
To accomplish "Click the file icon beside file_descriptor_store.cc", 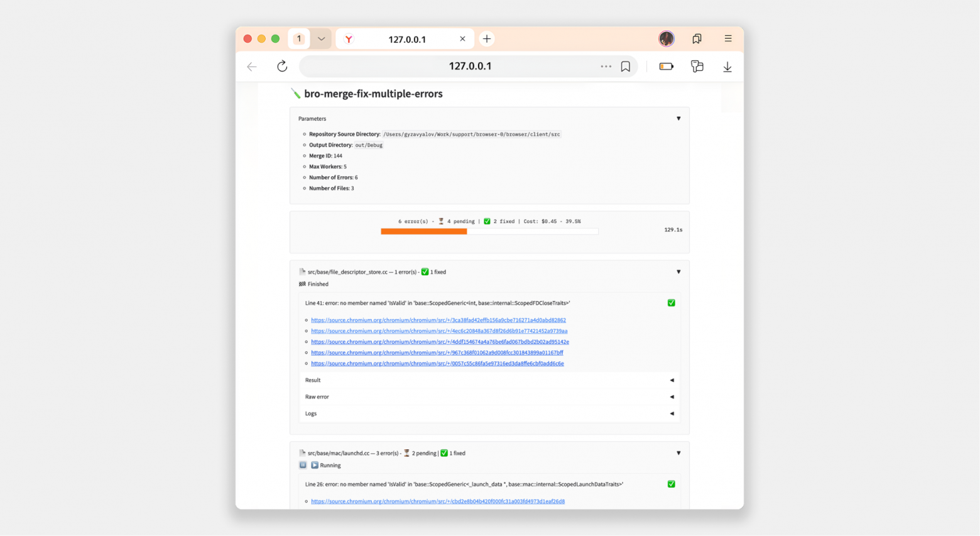I will point(302,271).
